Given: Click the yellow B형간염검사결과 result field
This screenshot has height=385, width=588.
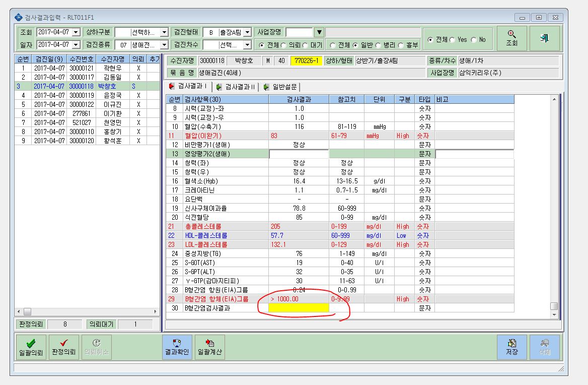Looking at the screenshot, I should [x=299, y=308].
